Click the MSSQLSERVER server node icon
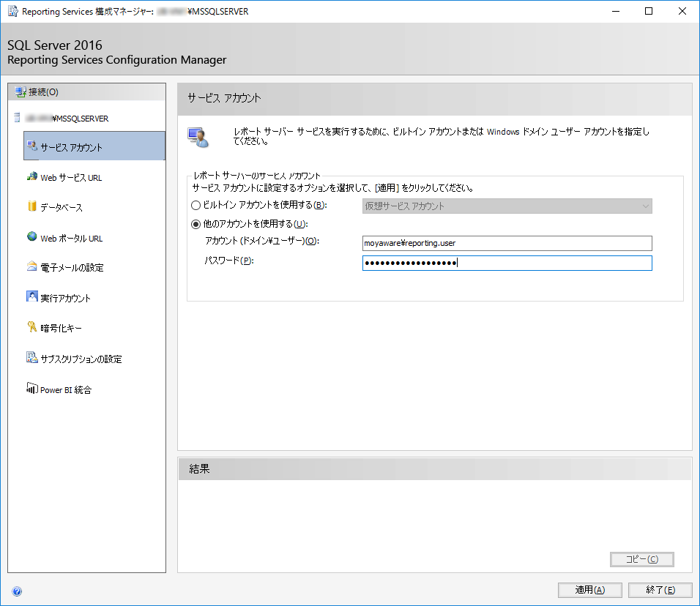The image size is (700, 606). click(17, 118)
